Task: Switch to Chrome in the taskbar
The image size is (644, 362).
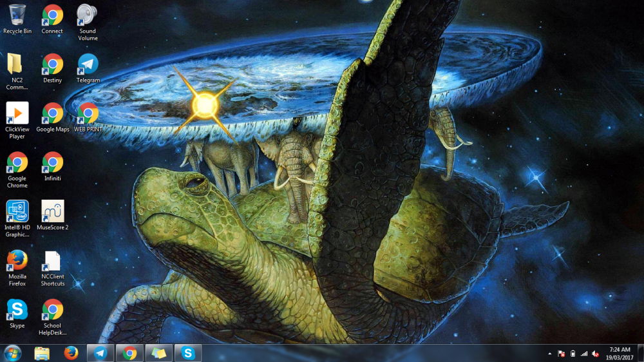Action: coord(129,353)
